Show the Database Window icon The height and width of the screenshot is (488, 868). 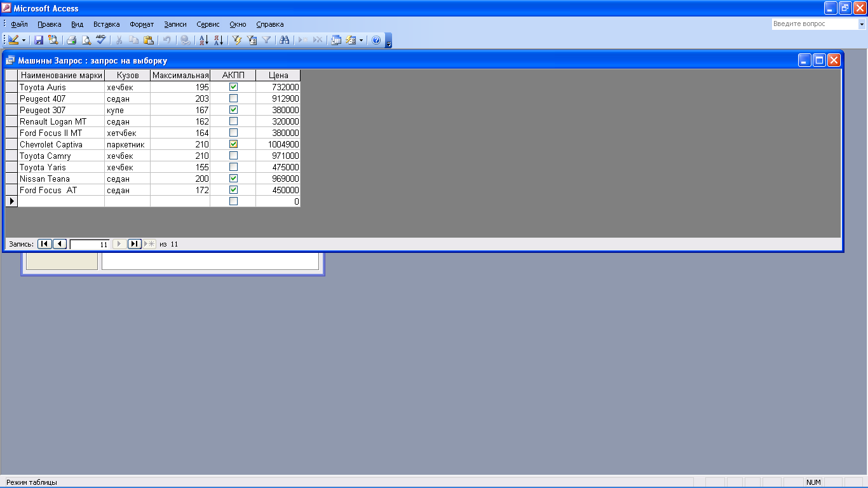pos(336,40)
